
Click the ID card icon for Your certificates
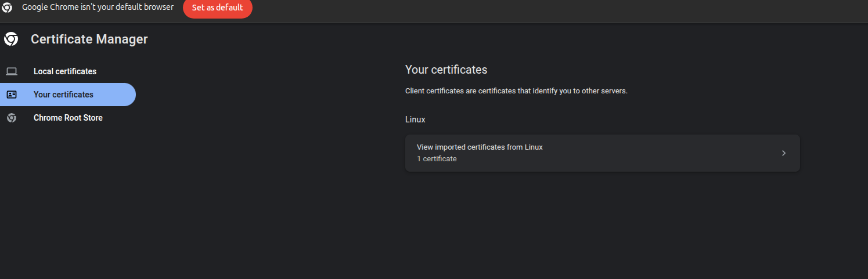(x=12, y=95)
